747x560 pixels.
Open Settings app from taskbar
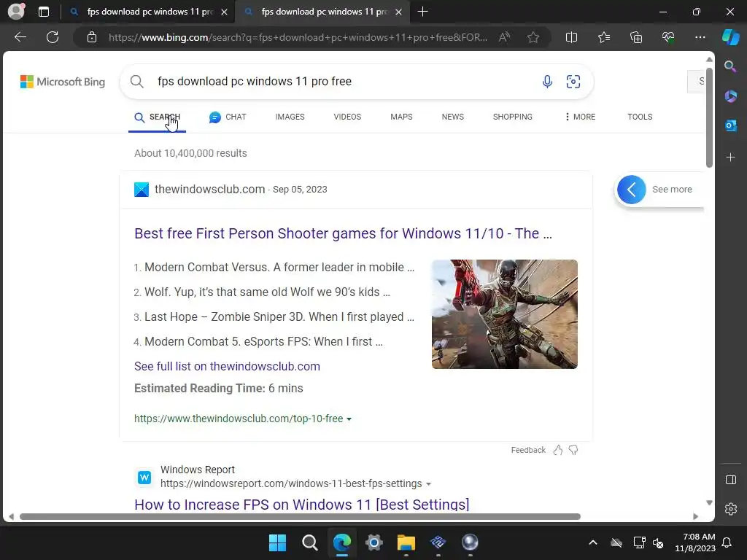tap(374, 542)
